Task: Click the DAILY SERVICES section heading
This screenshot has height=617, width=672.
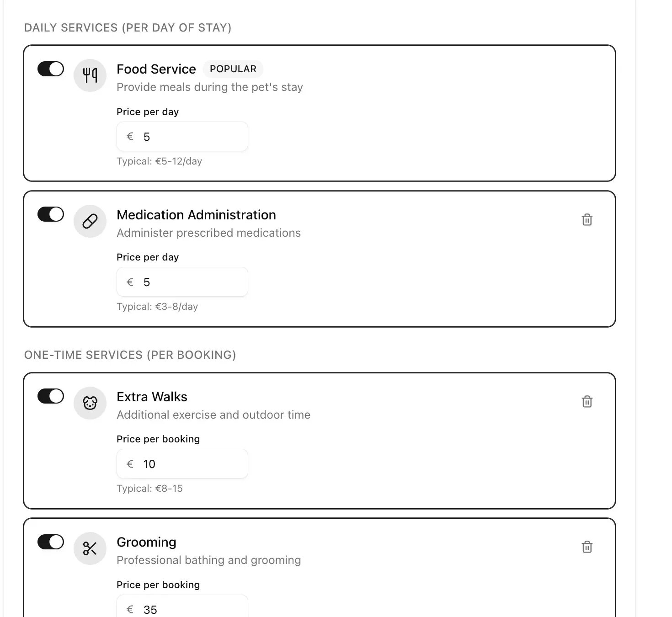Action: pyautogui.click(x=128, y=27)
